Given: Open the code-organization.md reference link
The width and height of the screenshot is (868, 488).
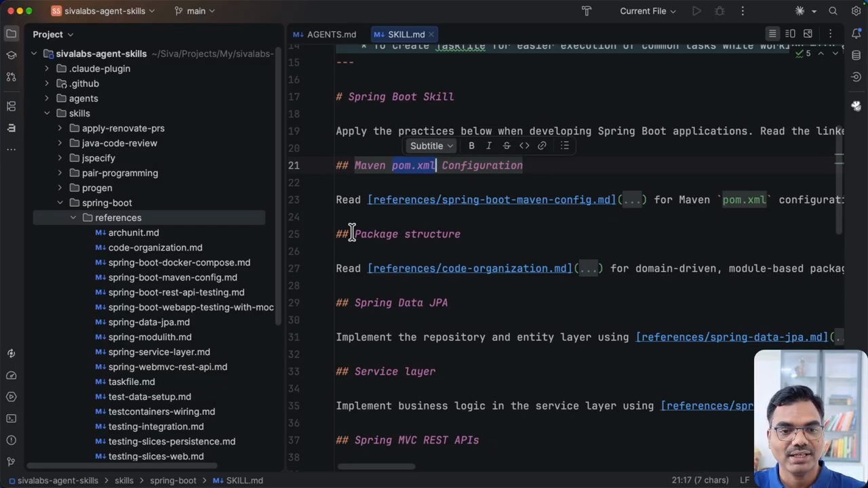Looking at the screenshot, I should tap(470, 268).
